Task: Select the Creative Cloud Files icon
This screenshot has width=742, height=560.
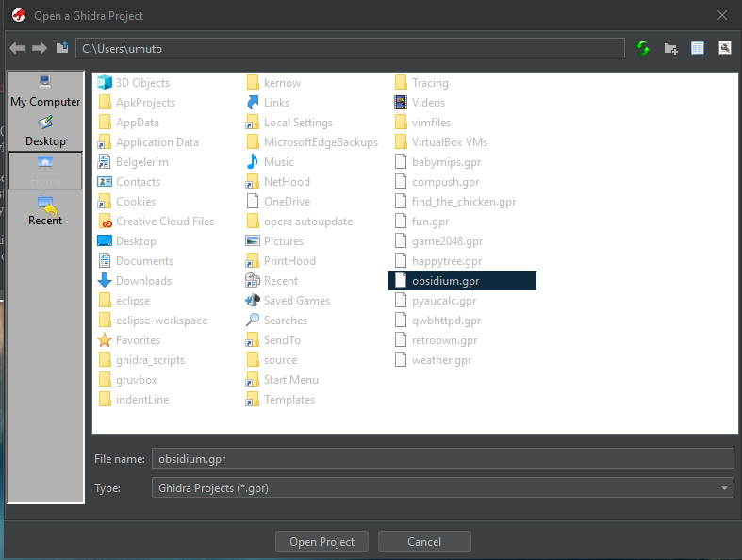Action: (x=105, y=221)
